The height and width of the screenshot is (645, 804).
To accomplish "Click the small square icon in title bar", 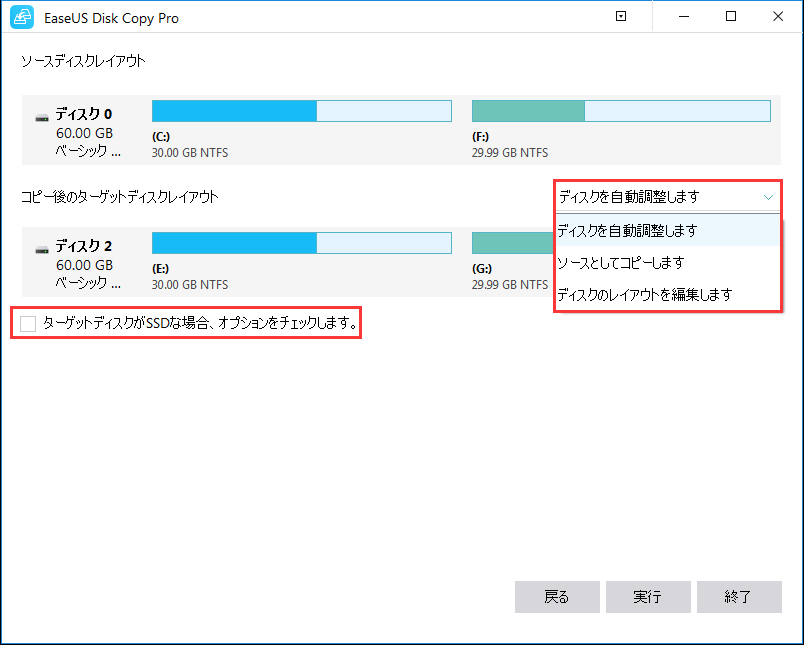I will pos(620,16).
